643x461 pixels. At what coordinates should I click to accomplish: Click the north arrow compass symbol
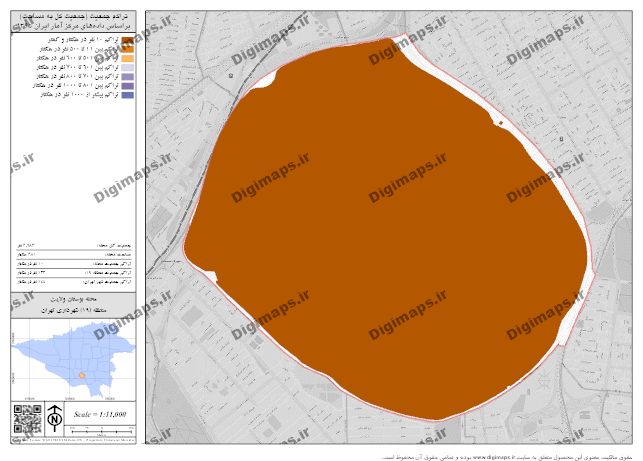click(55, 418)
